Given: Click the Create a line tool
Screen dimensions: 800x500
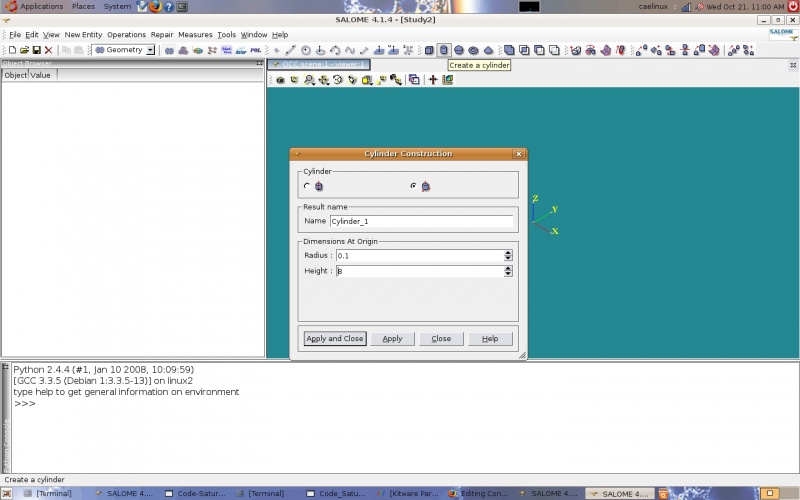Looking at the screenshot, I should click(x=291, y=50).
